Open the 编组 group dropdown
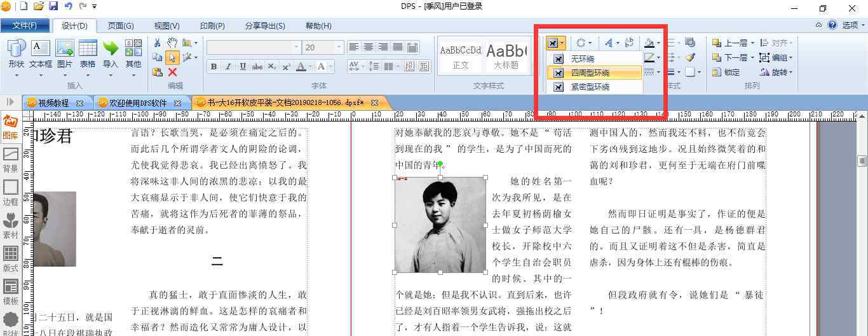Screen dimensions: 868x336 pyautogui.click(x=777, y=58)
